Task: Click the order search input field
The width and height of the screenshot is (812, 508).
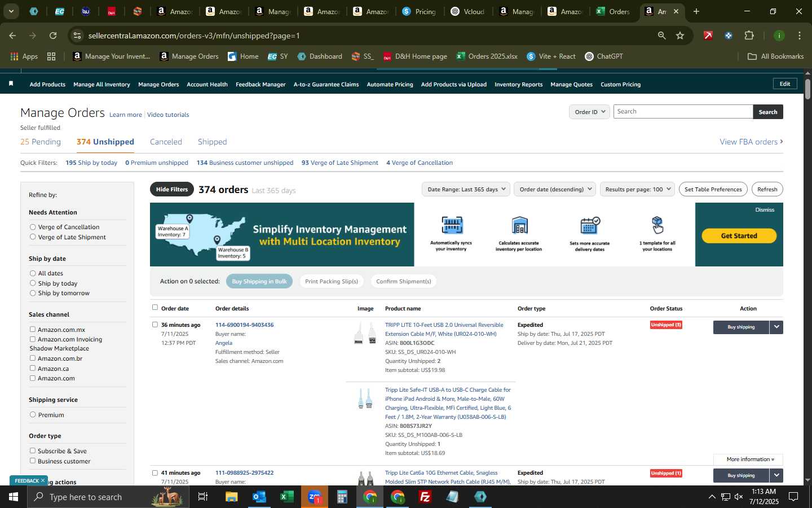Action: (x=683, y=112)
